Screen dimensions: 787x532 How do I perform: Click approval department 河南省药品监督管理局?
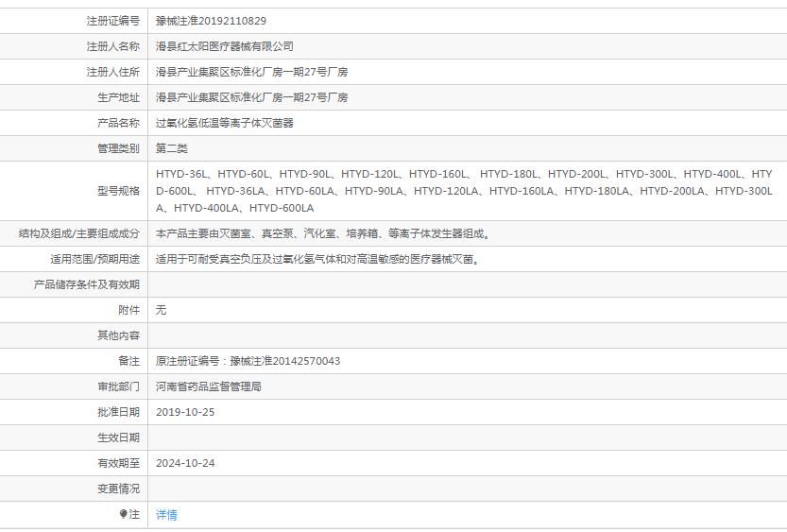209,386
